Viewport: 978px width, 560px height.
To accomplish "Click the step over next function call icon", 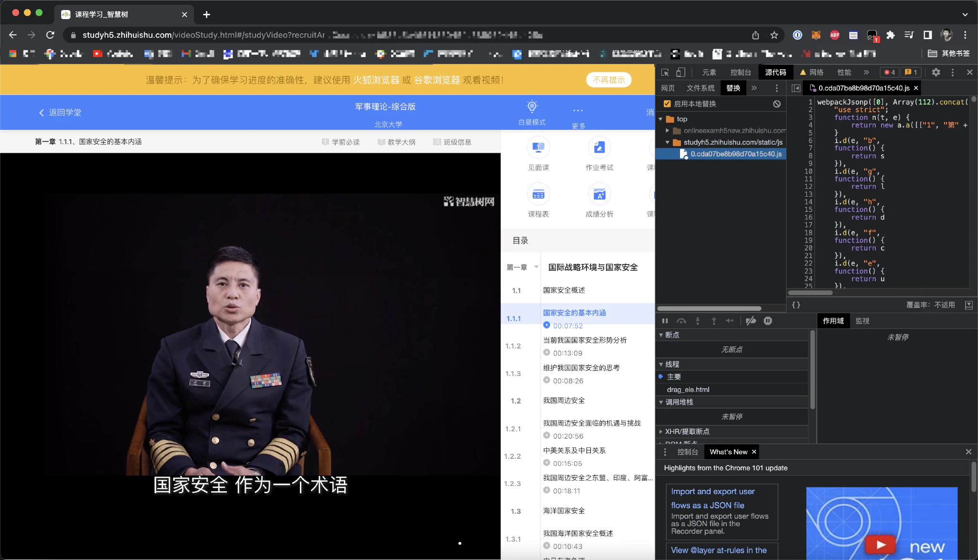I will pos(681,321).
